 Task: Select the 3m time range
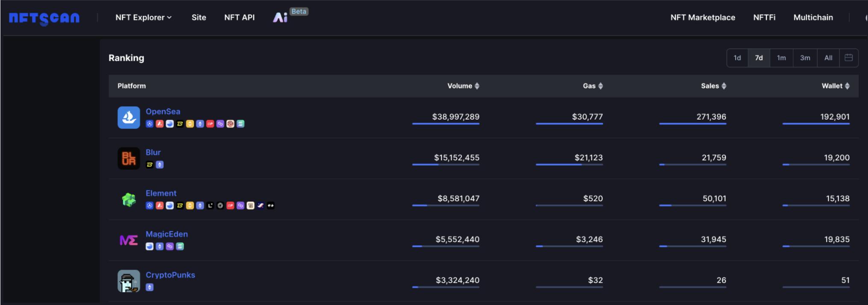[x=805, y=58]
